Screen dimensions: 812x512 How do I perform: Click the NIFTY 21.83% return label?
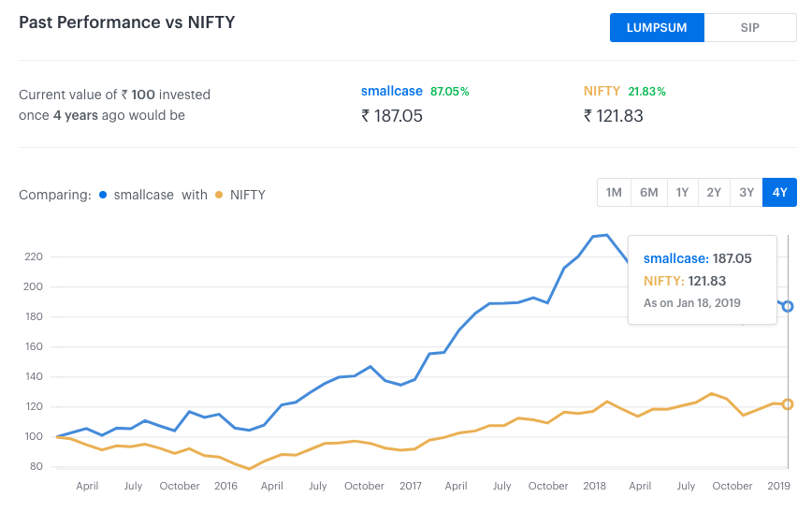pos(646,92)
